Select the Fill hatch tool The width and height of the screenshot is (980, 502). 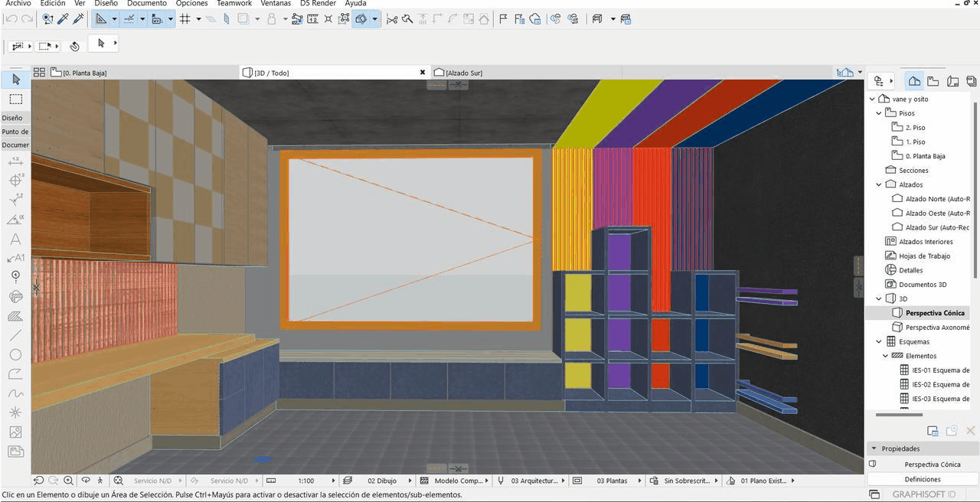(15, 316)
